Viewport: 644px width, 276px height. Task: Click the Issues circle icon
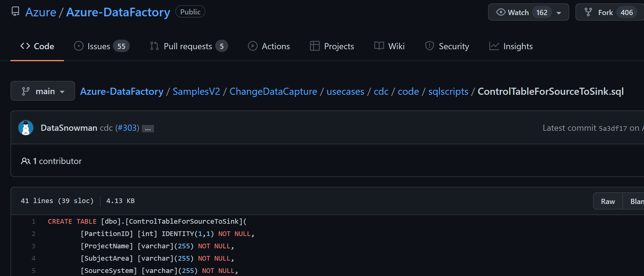point(79,46)
